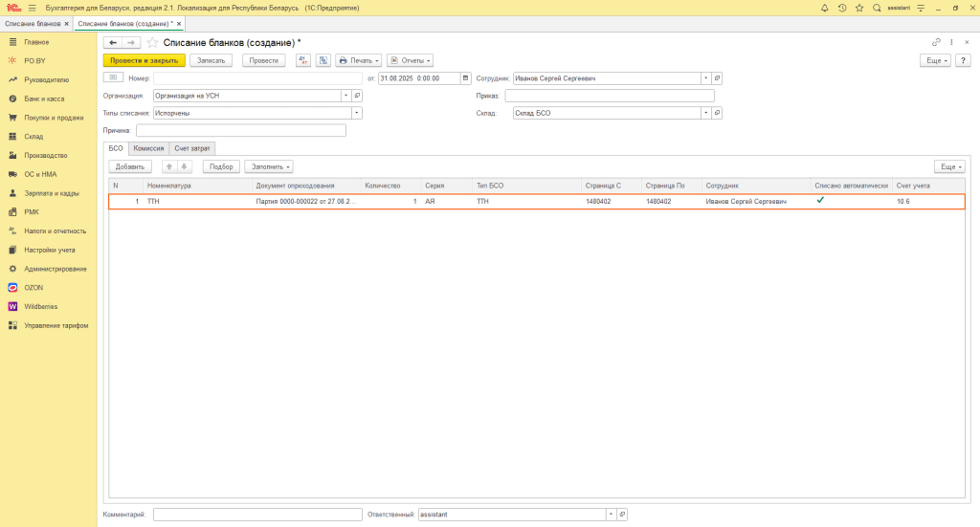Screen dimensions: 980x527
Task: Open Сотрудник record link icon
Action: (717, 78)
